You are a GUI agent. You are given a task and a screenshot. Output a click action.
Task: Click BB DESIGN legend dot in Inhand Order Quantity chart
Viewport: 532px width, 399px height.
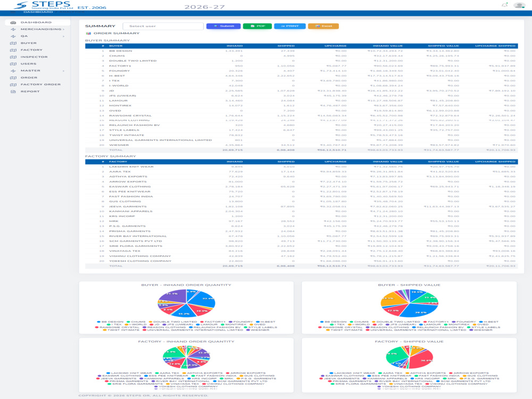[x=99, y=322]
